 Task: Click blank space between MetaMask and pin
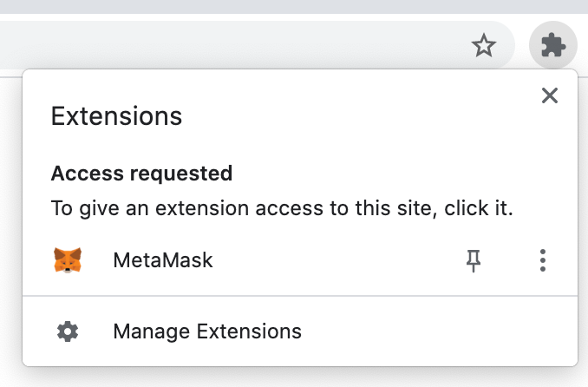click(x=337, y=260)
